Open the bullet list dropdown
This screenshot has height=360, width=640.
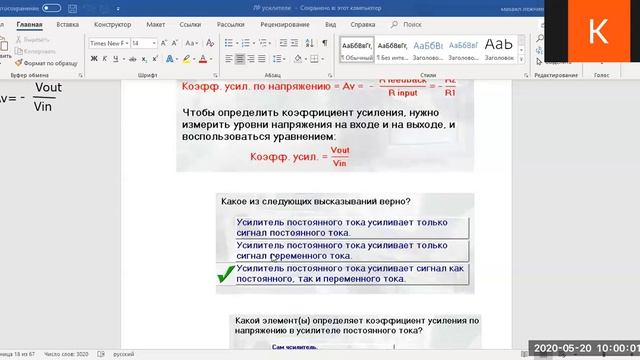coord(237,43)
